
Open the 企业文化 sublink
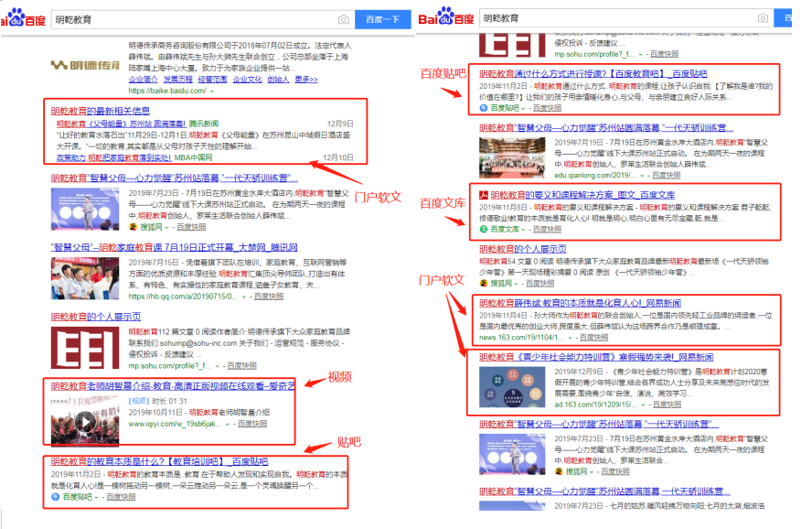coord(247,80)
